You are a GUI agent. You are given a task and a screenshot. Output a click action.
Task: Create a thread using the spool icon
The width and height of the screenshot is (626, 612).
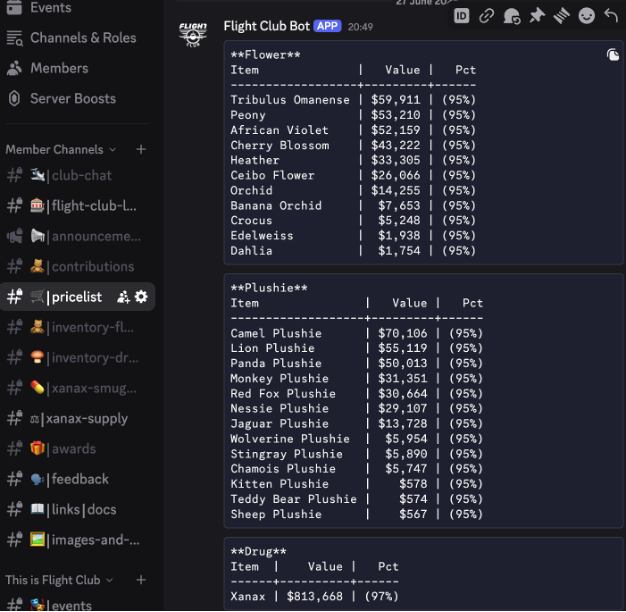(562, 15)
